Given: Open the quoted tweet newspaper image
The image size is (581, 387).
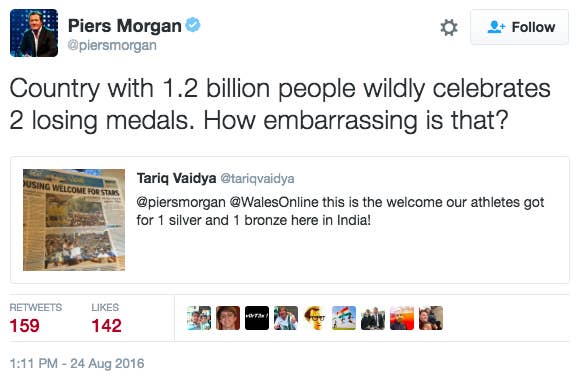Looking at the screenshot, I should pyautogui.click(x=74, y=220).
